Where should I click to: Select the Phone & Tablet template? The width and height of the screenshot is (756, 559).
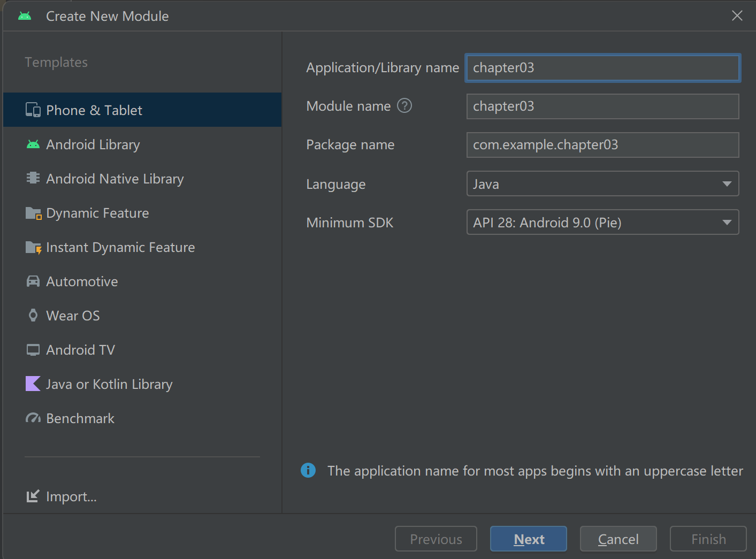tap(142, 110)
